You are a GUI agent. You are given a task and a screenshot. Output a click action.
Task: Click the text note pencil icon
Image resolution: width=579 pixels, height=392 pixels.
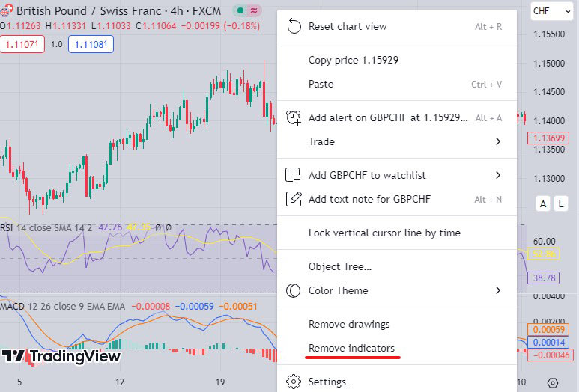coord(294,199)
